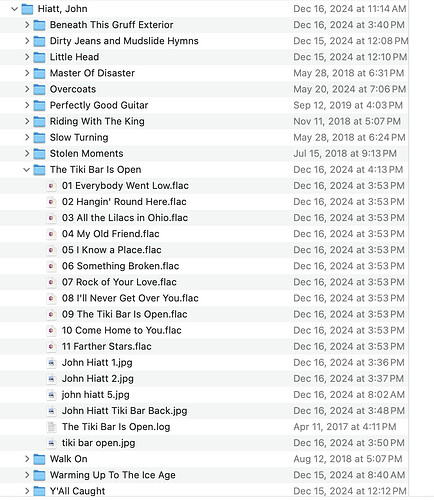Collapse the Hiatt, John folder

14,9
